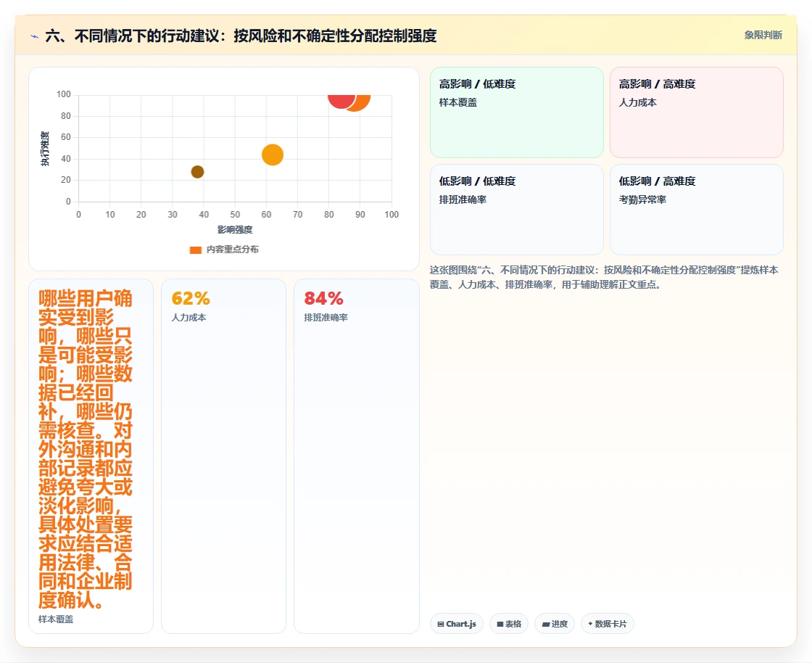Select the 高影响 / 低难度 quadrant card

click(x=516, y=112)
